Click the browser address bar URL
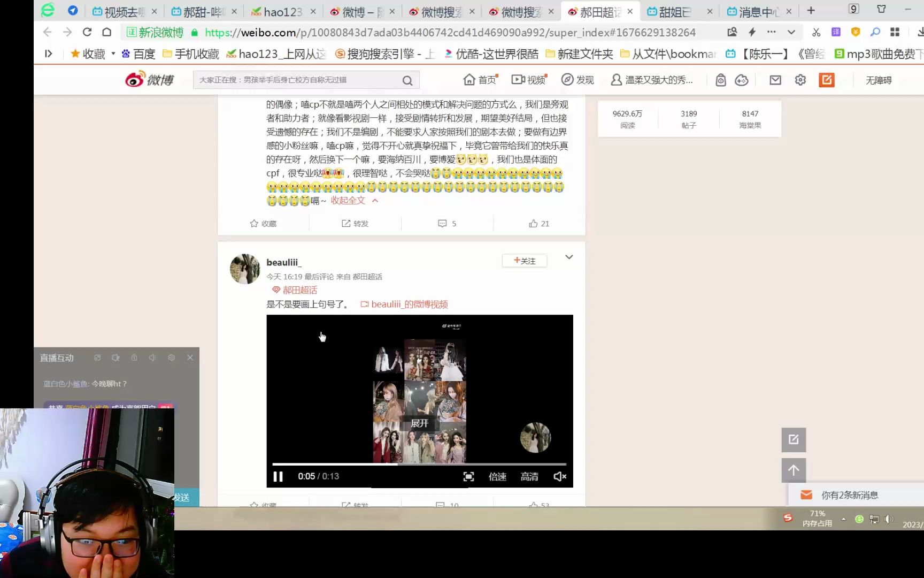Viewport: 924px width, 578px height. click(x=450, y=32)
